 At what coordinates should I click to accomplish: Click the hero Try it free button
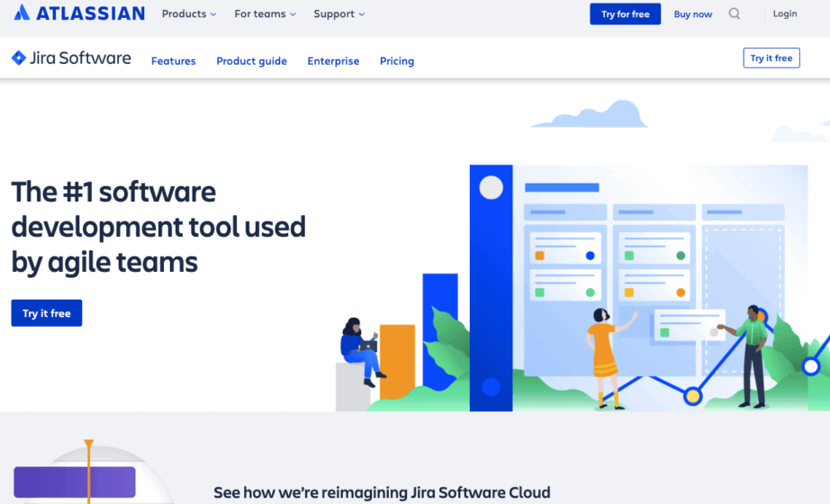[47, 313]
